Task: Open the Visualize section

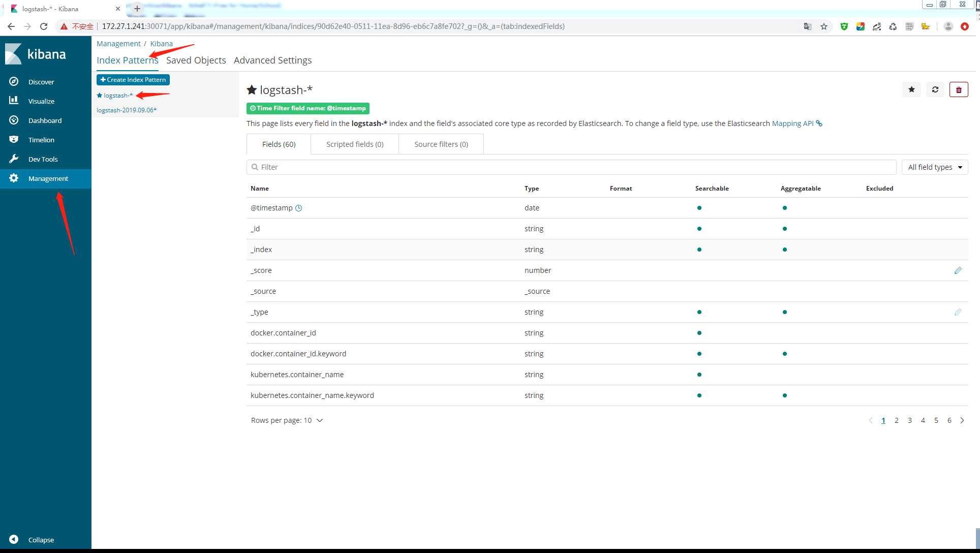Action: pos(41,101)
